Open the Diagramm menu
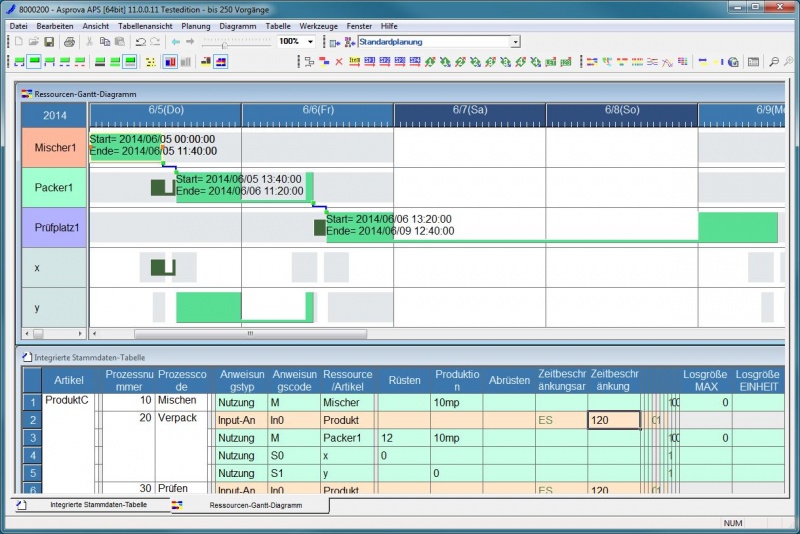Screen dimensions: 800x534 tap(237, 25)
